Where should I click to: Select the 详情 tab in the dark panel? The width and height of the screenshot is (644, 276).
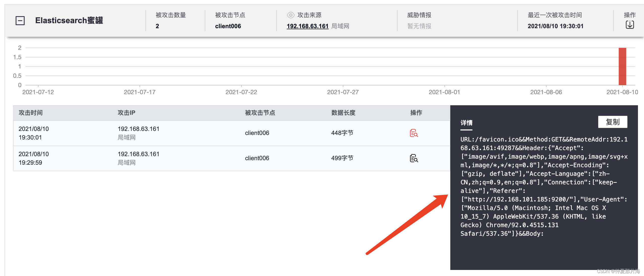tap(466, 123)
